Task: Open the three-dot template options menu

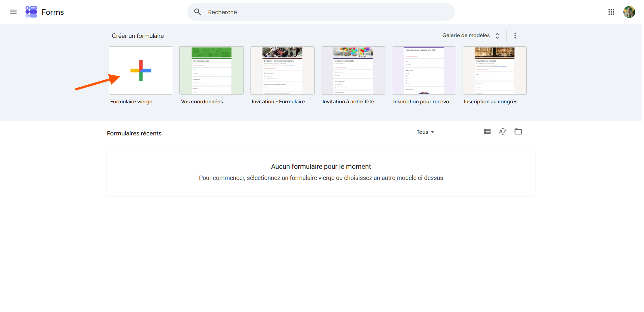Action: point(515,35)
